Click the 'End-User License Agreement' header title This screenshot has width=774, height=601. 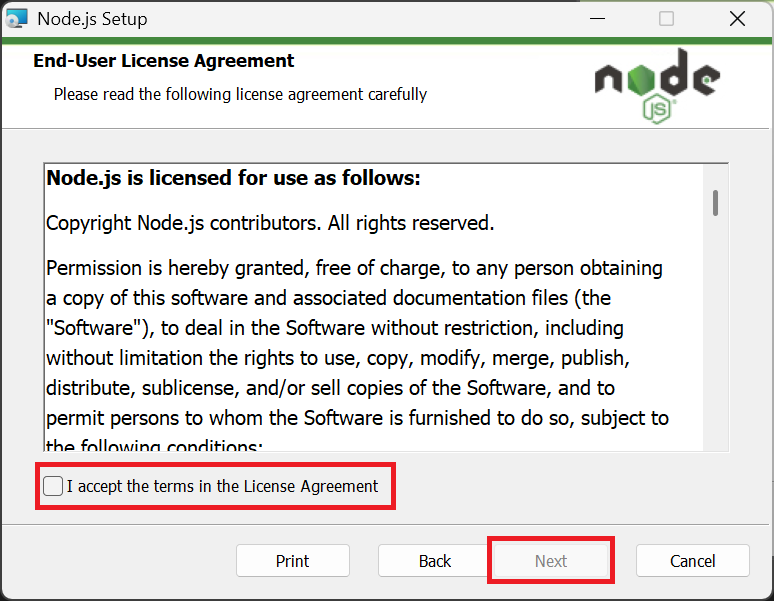(x=164, y=61)
